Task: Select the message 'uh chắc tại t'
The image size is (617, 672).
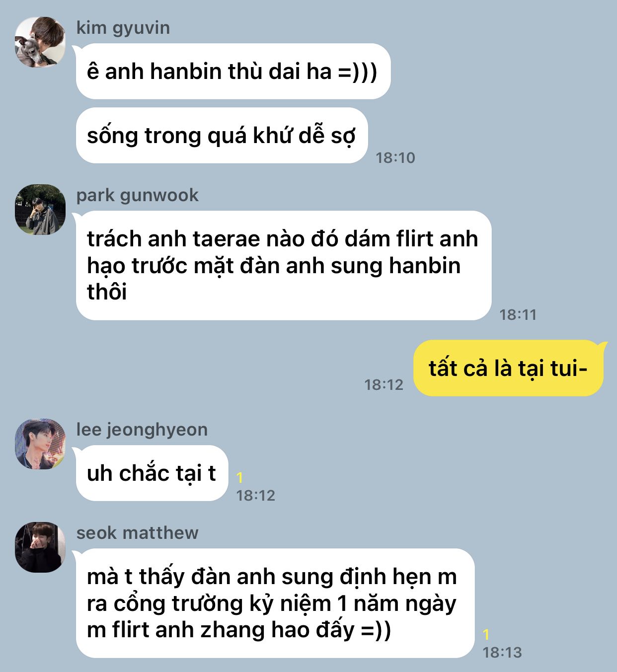Action: [x=152, y=473]
